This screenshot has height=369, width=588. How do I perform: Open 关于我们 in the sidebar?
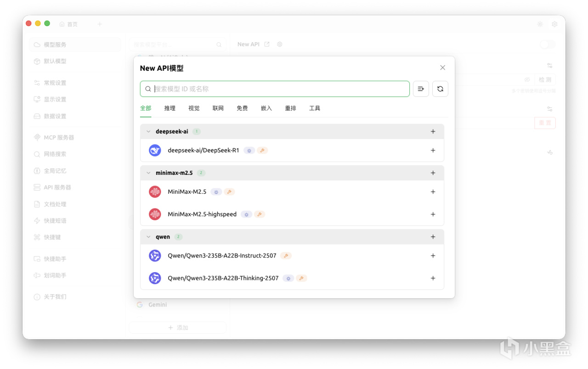tap(75, 297)
